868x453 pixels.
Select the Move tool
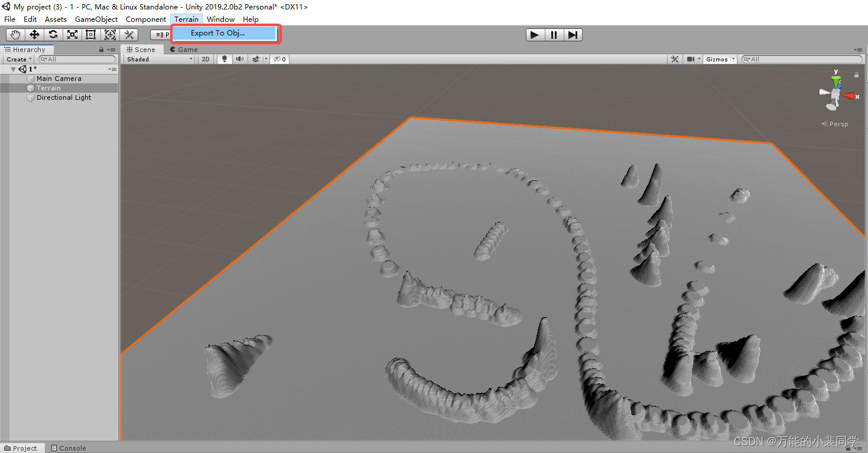coord(34,34)
